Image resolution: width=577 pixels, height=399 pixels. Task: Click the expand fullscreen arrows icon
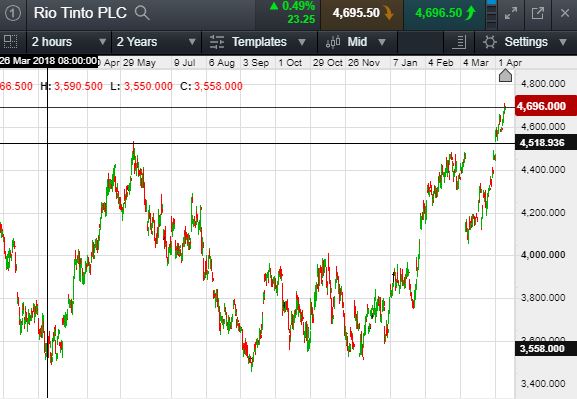511,14
